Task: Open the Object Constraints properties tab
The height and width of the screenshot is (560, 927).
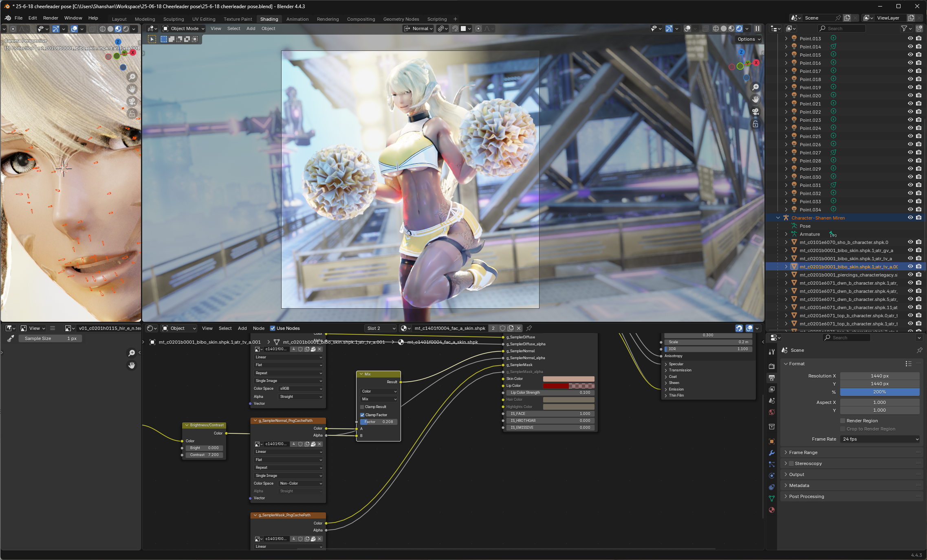Action: 771,487
